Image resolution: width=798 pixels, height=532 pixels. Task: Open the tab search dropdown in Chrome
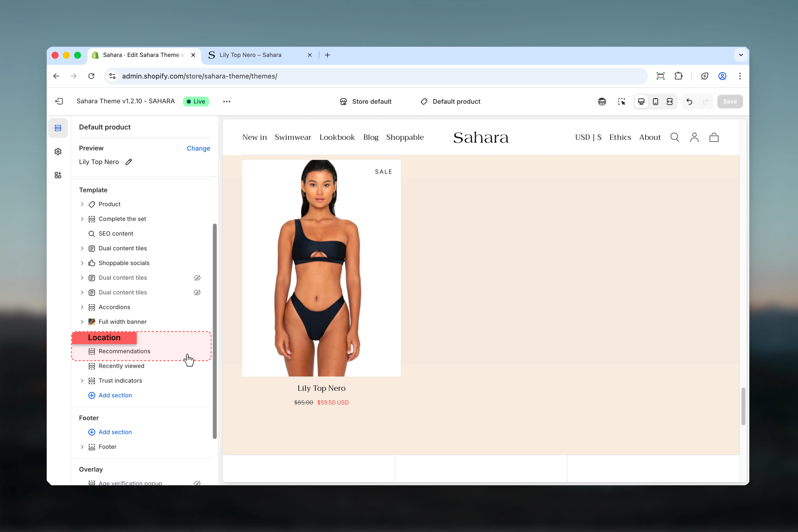point(741,55)
